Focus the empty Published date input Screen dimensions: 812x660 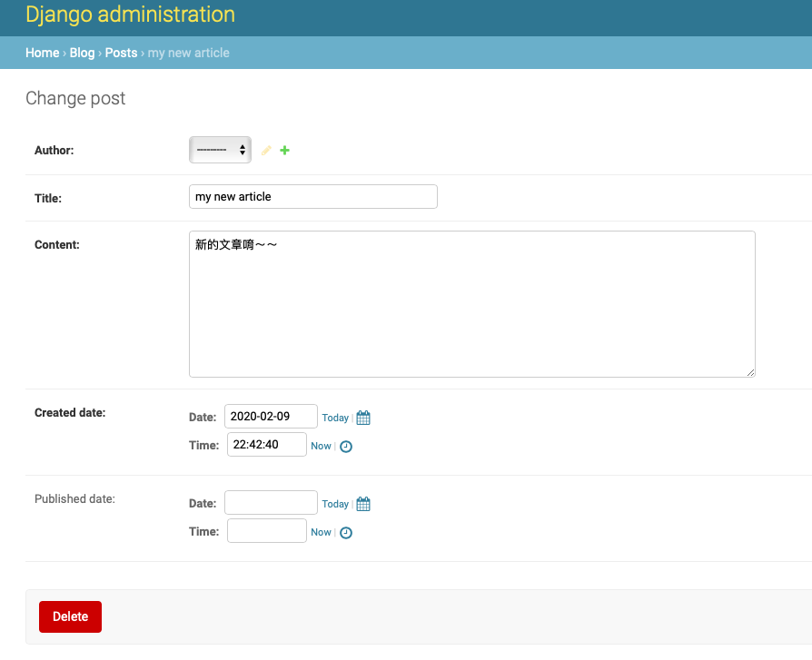coord(271,503)
